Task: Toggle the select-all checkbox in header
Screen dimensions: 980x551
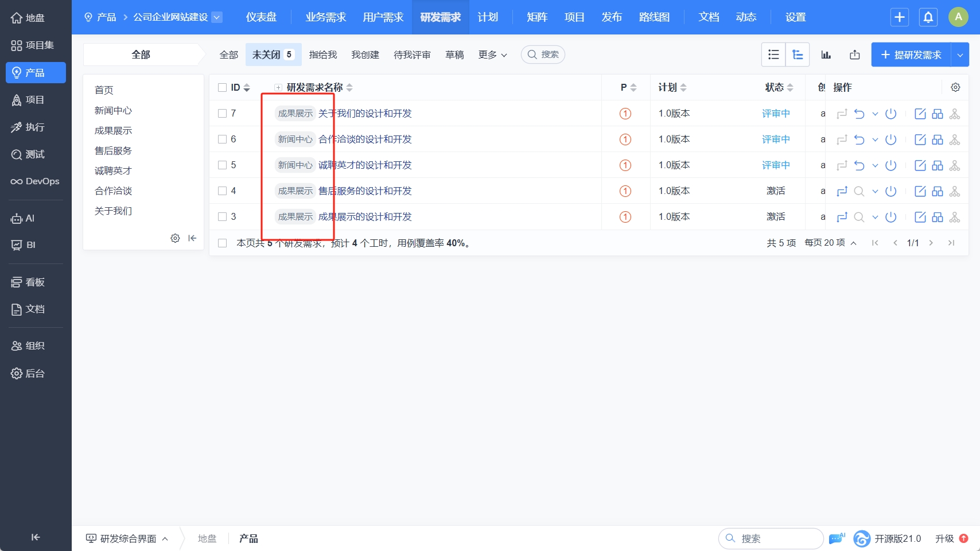Action: click(223, 88)
